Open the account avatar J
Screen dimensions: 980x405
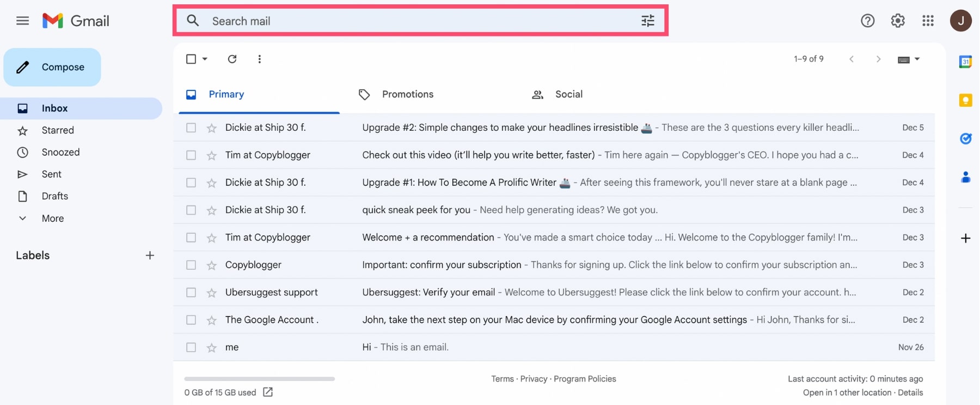coord(961,21)
